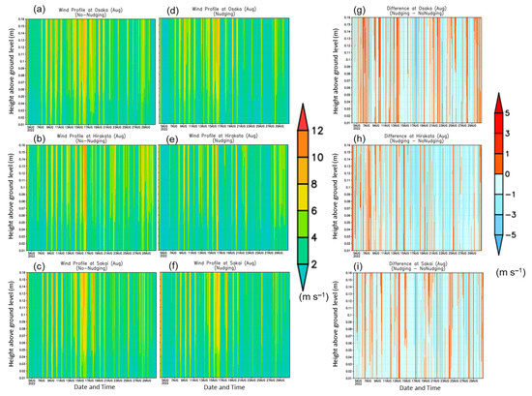Select the green 4–6 segment of wind colorbar

303,224
